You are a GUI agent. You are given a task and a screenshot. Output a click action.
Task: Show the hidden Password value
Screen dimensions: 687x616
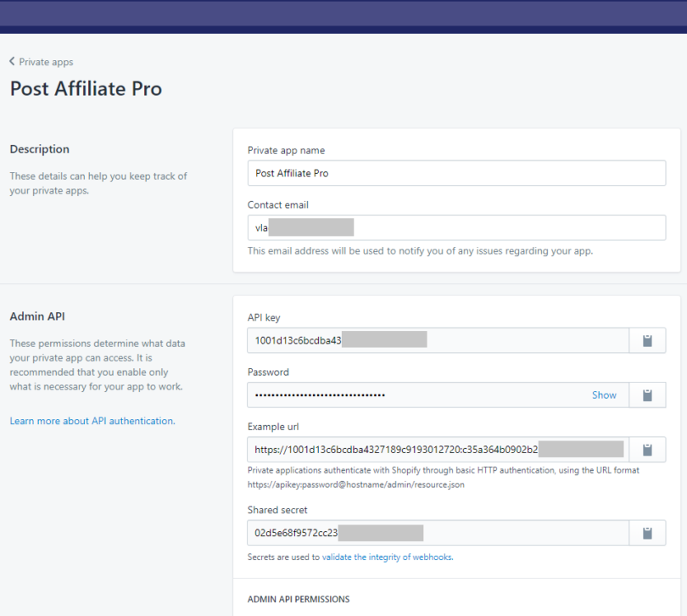pos(604,395)
